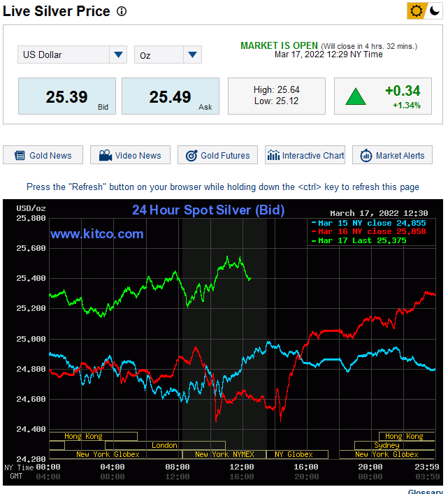
Task: Click the info icon beside Live Silver Price
Action: tap(122, 11)
